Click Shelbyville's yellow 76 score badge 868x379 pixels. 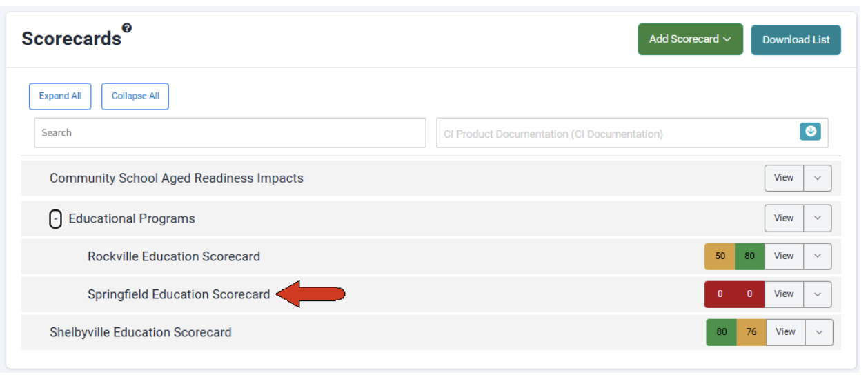tap(751, 332)
